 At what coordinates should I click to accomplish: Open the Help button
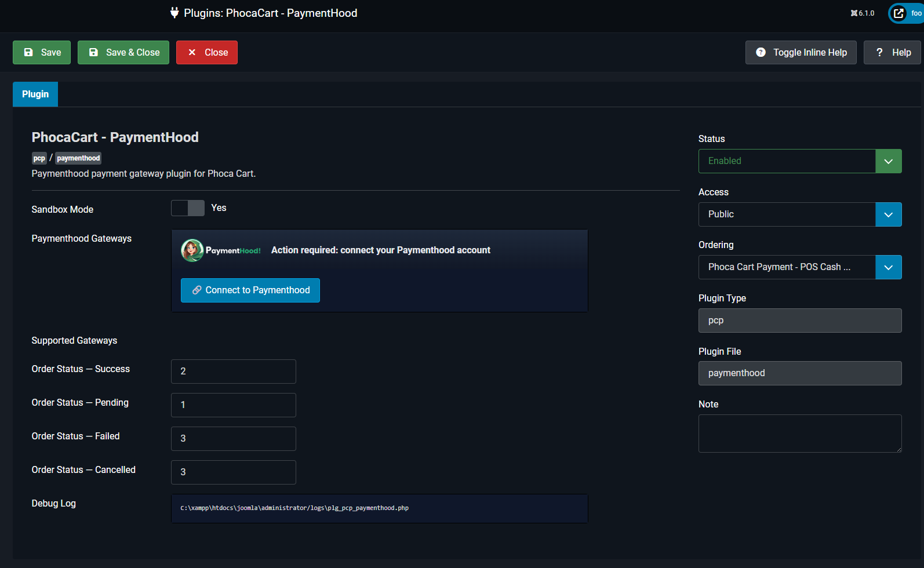[x=892, y=52]
